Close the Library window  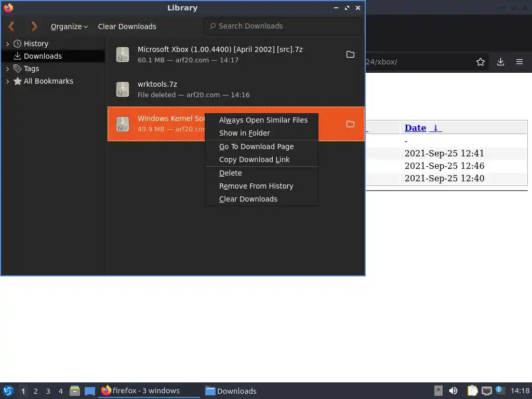coord(357,7)
